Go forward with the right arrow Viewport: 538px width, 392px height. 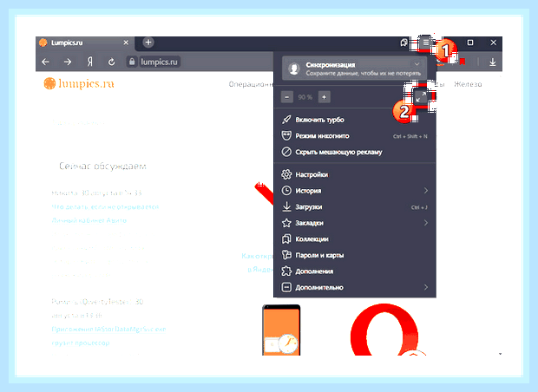click(68, 62)
